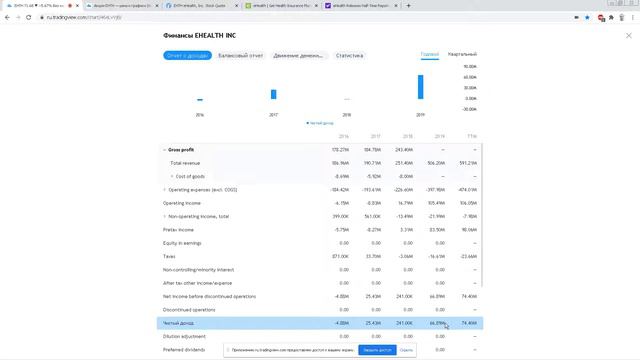640x360 pixels.
Task: Click the Скрыть link in the notification
Action: click(406, 350)
